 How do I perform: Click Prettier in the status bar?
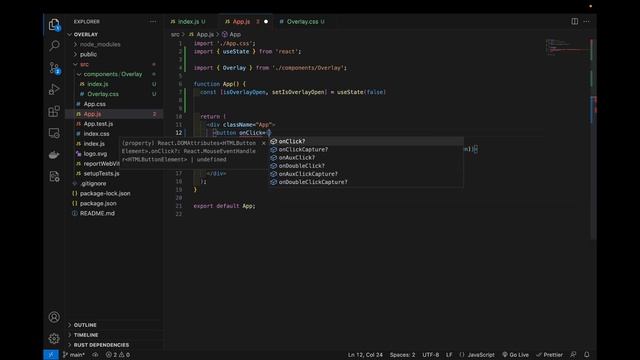coord(549,355)
